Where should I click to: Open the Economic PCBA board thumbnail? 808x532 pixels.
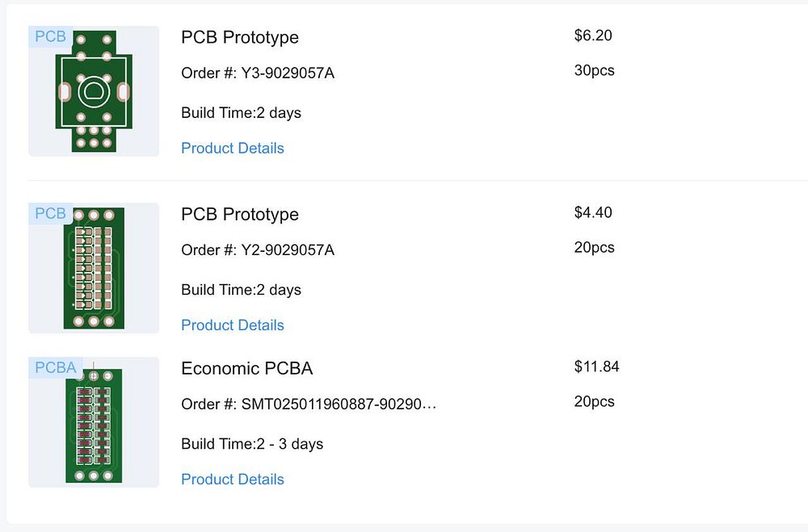pyautogui.click(x=94, y=424)
